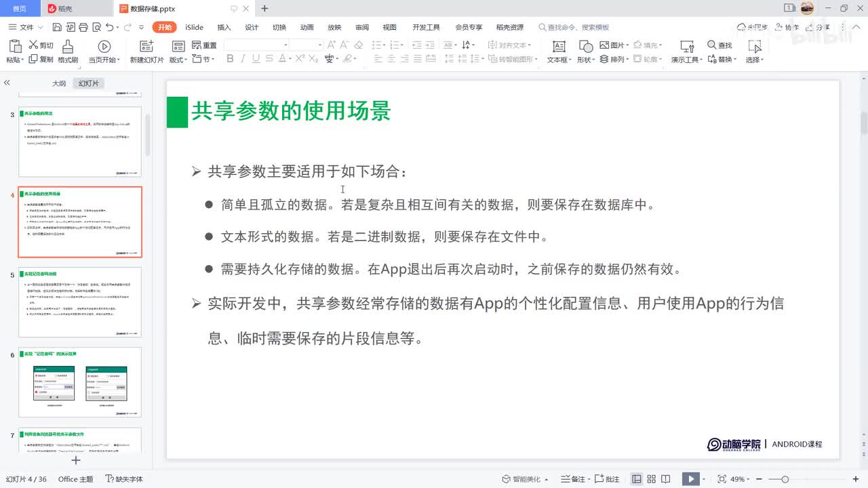Click the Print icon in the quick access toolbar

click(83, 27)
